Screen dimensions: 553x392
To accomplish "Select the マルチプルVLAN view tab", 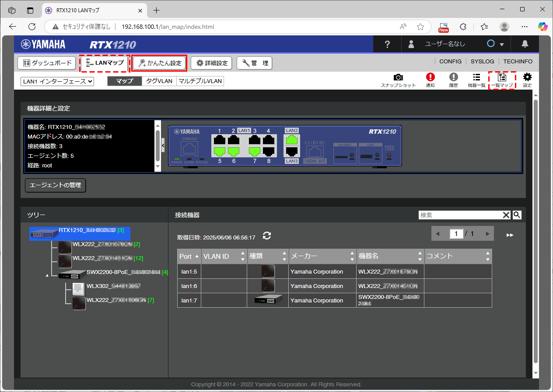I will (200, 81).
